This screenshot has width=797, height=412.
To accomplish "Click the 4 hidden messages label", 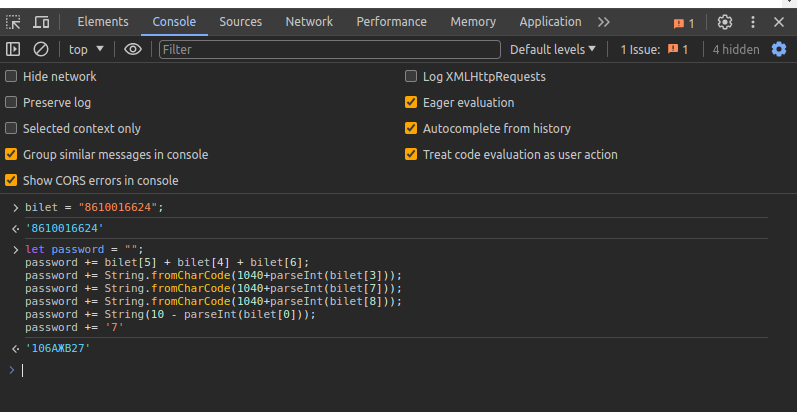I will pyautogui.click(x=735, y=49).
